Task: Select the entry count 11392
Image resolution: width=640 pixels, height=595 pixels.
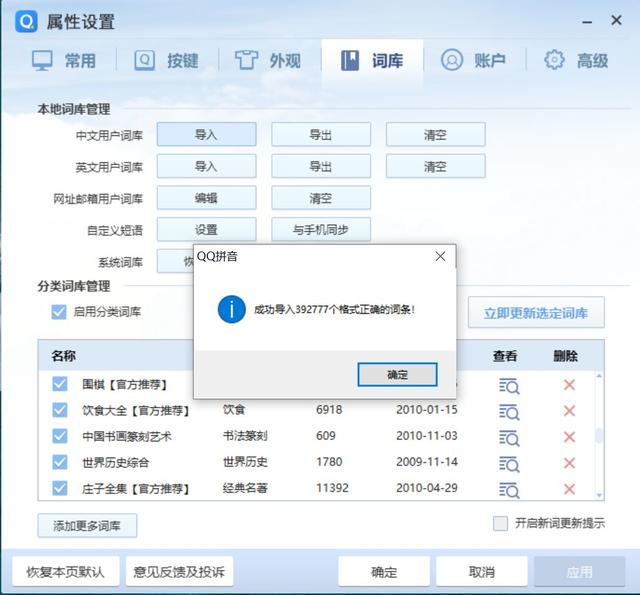Action: point(332,488)
